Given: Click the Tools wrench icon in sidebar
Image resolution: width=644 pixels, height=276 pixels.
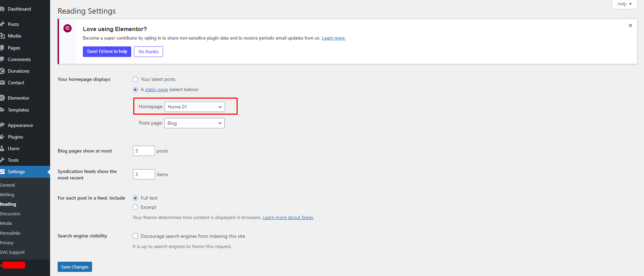Looking at the screenshot, I should click(x=2, y=160).
